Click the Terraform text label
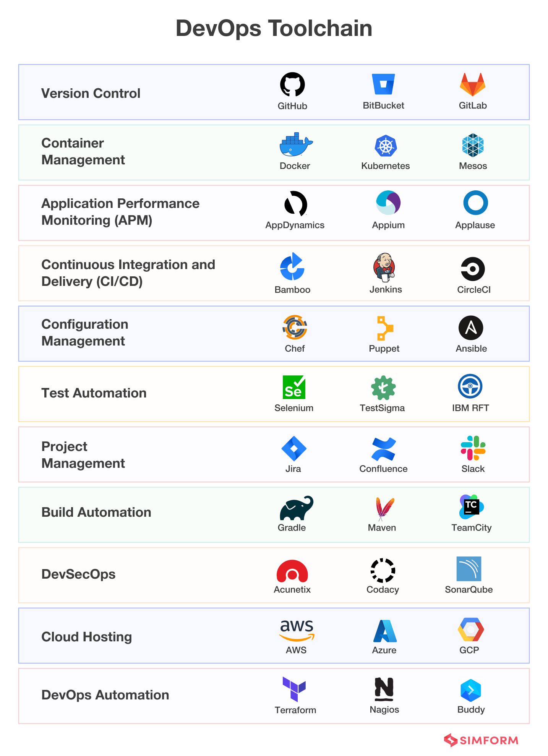 pos(295,710)
